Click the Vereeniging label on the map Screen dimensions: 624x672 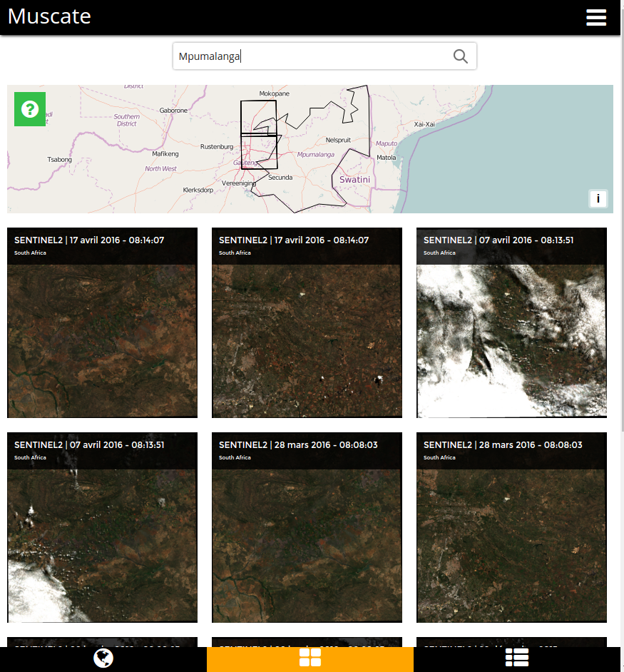pos(239,183)
